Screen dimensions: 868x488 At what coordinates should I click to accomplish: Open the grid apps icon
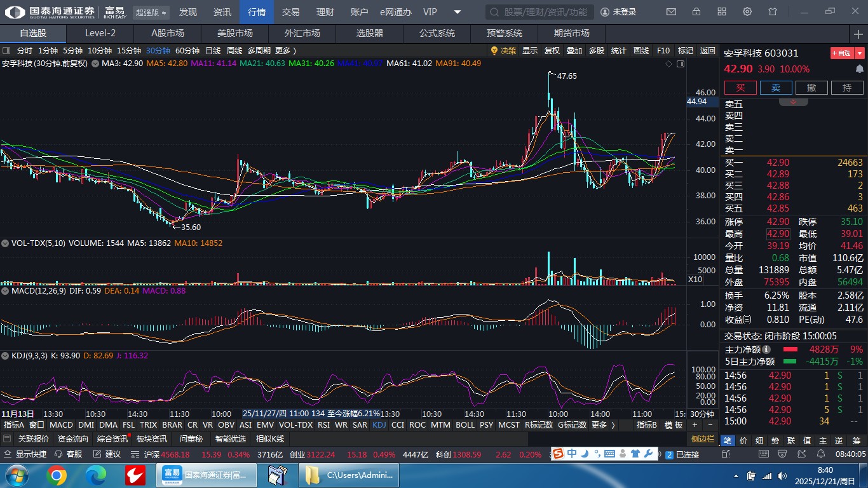coord(722,12)
